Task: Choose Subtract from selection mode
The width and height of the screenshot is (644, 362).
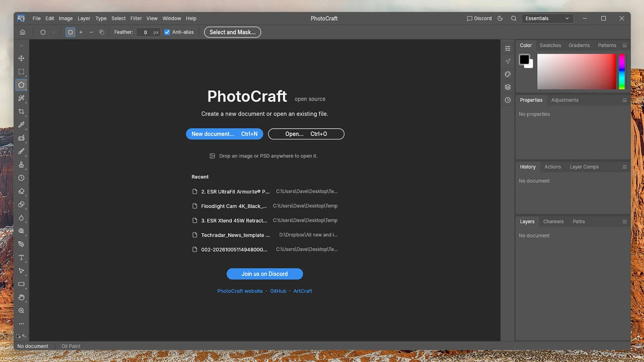Action: click(91, 32)
